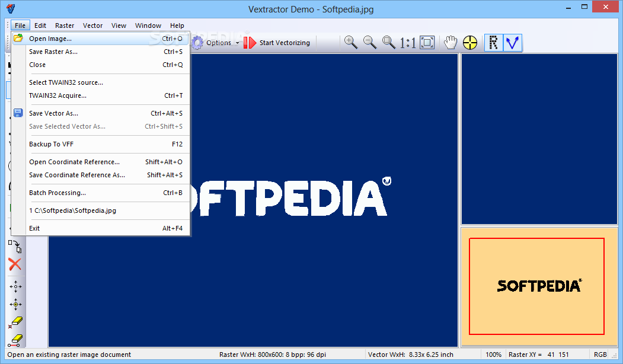Maximize the Vextractor window
623x364 pixels.
tap(584, 7)
